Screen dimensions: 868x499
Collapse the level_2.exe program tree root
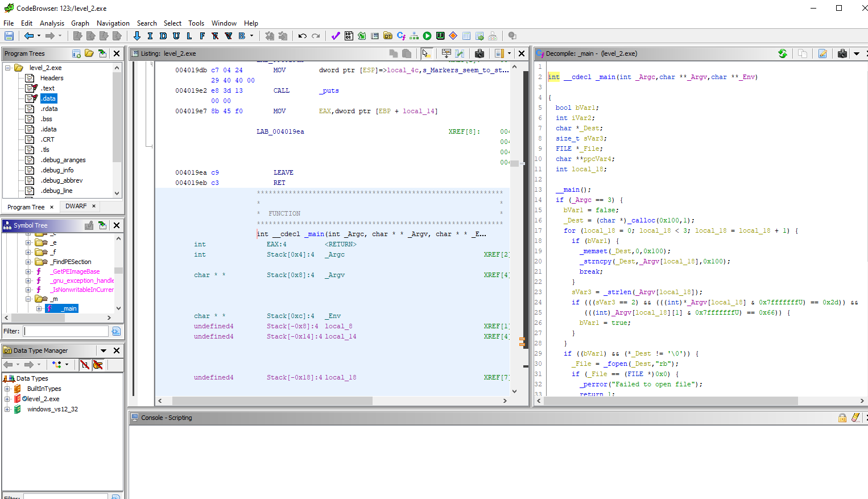8,68
